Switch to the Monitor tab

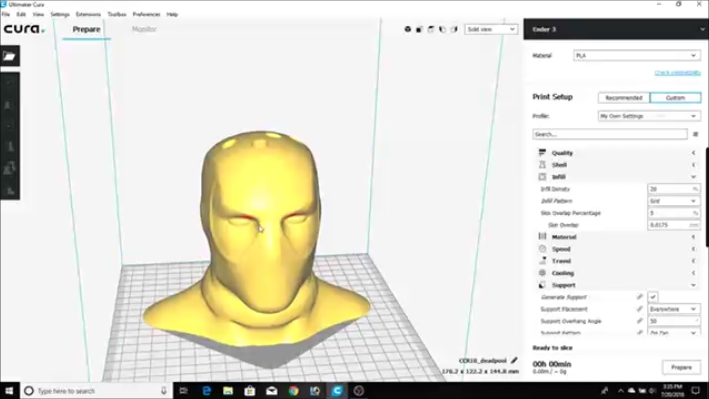pyautogui.click(x=144, y=29)
